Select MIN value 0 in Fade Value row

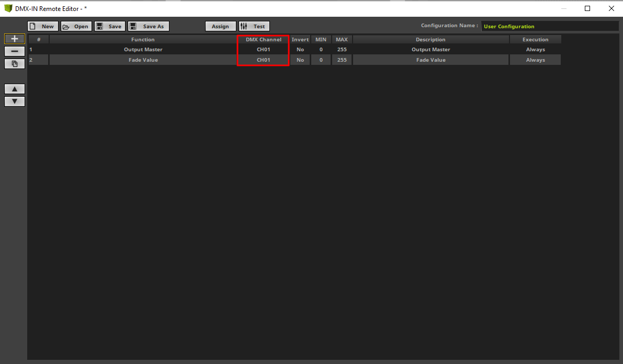click(321, 60)
